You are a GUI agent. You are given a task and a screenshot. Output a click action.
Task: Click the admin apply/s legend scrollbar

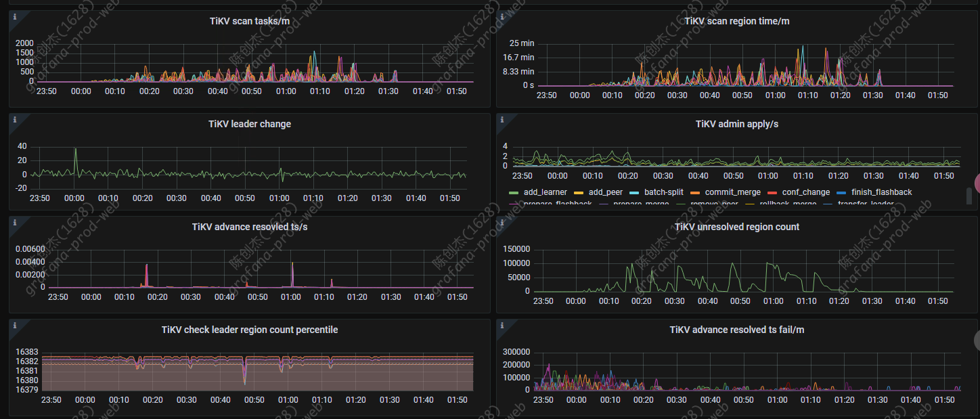968,196
